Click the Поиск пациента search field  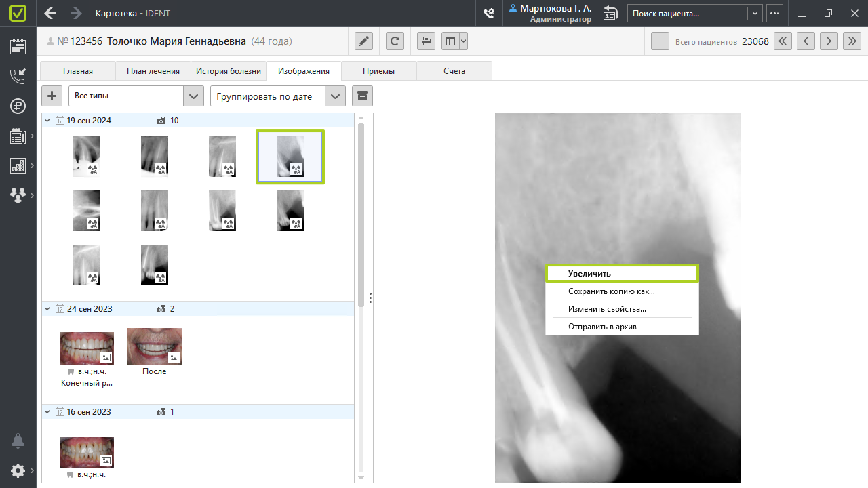pyautogui.click(x=687, y=13)
